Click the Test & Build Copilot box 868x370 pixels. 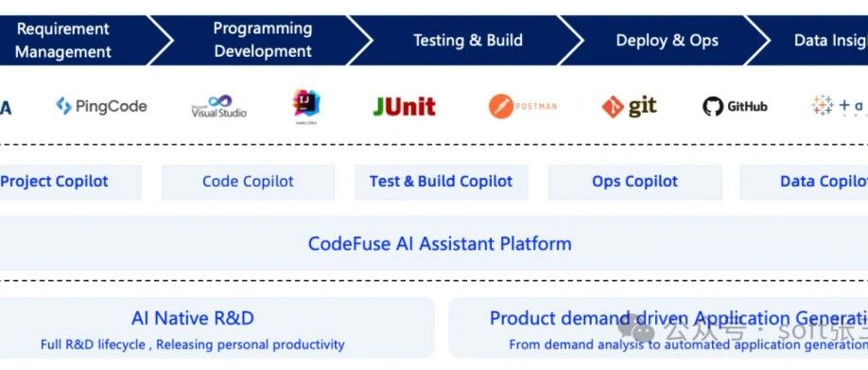click(x=442, y=182)
